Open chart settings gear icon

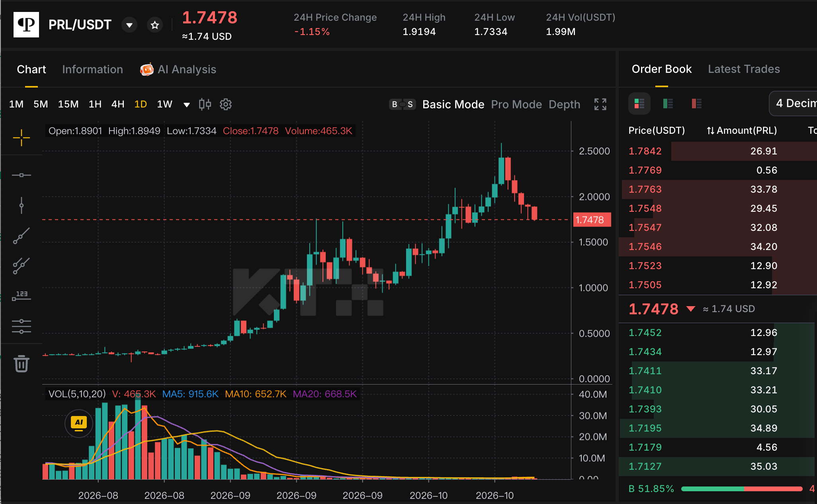(x=226, y=104)
